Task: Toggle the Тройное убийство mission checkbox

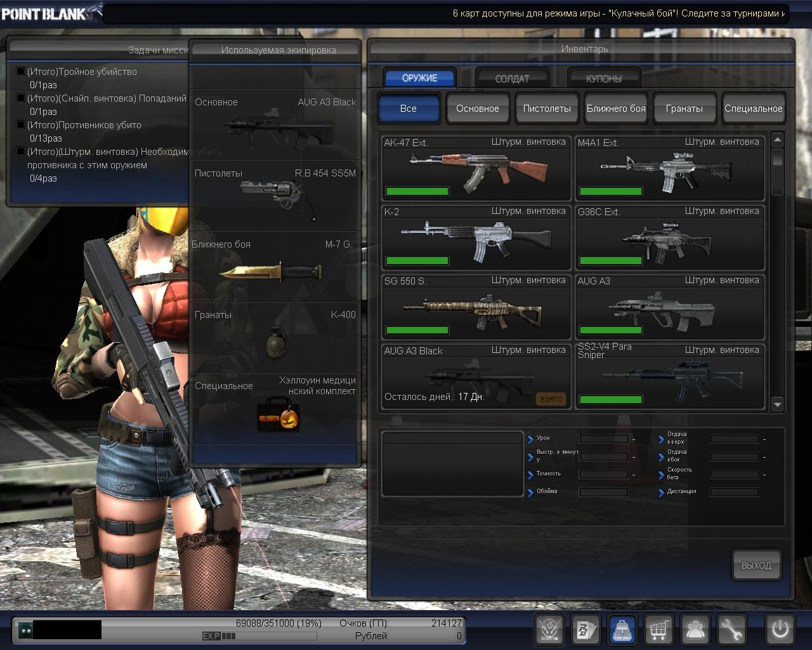Action: tap(21, 72)
